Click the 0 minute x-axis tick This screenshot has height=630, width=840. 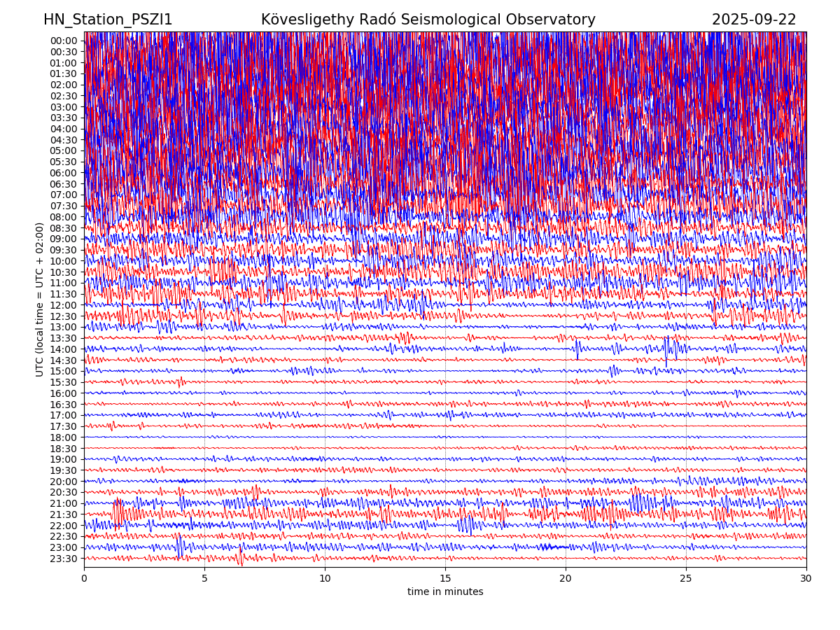pyautogui.click(x=84, y=578)
